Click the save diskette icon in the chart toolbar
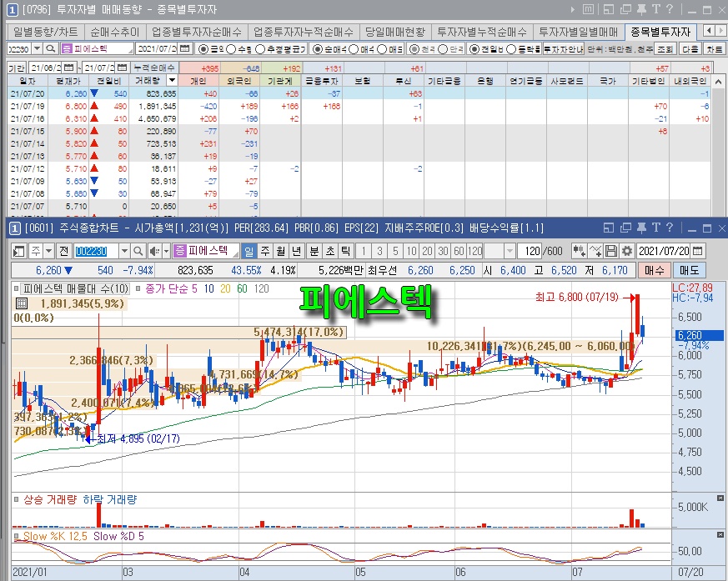728x581 pixels. coord(611,251)
